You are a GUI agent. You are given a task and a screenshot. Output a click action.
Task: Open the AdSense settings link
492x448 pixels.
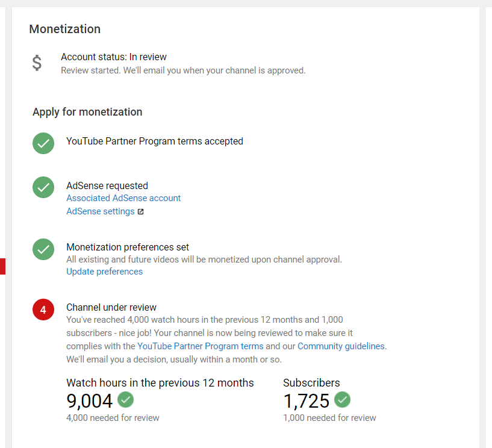click(101, 211)
